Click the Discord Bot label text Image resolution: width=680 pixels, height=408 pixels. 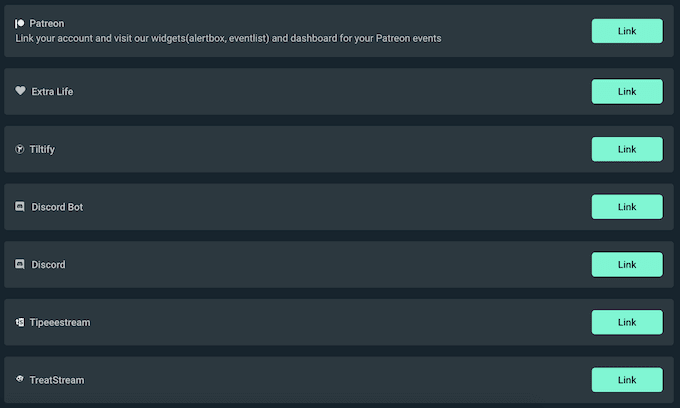pos(57,208)
